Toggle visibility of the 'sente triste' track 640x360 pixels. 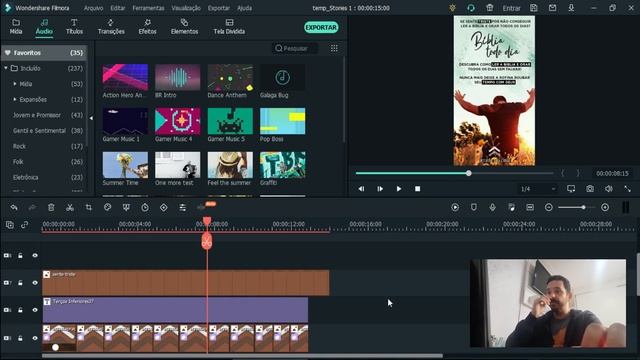[35, 282]
